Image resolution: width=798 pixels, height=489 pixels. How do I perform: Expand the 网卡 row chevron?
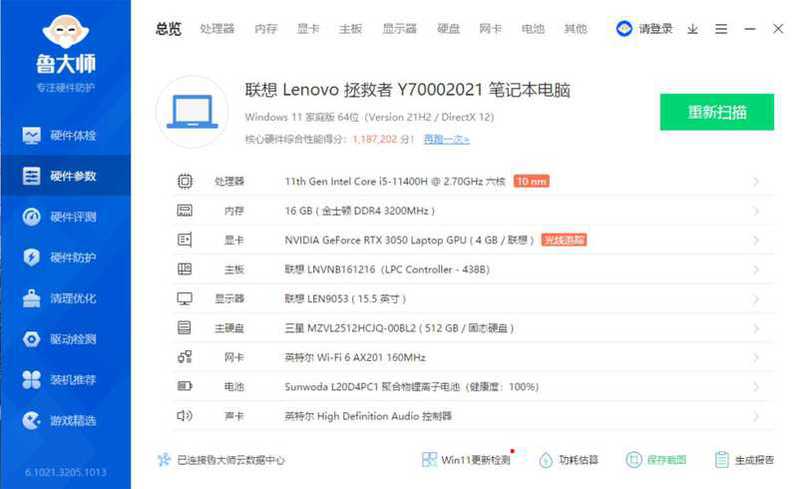pyautogui.click(x=756, y=358)
